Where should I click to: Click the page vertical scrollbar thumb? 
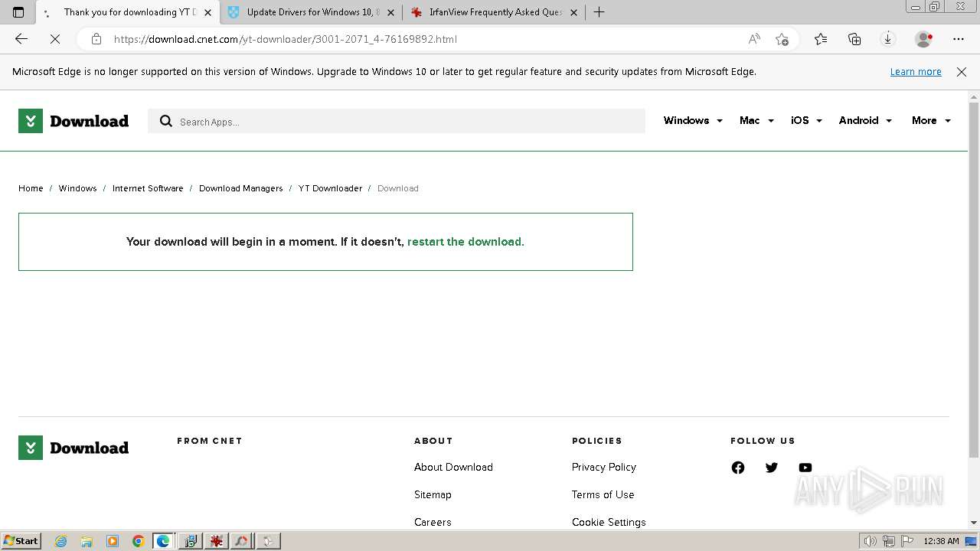pos(974,279)
